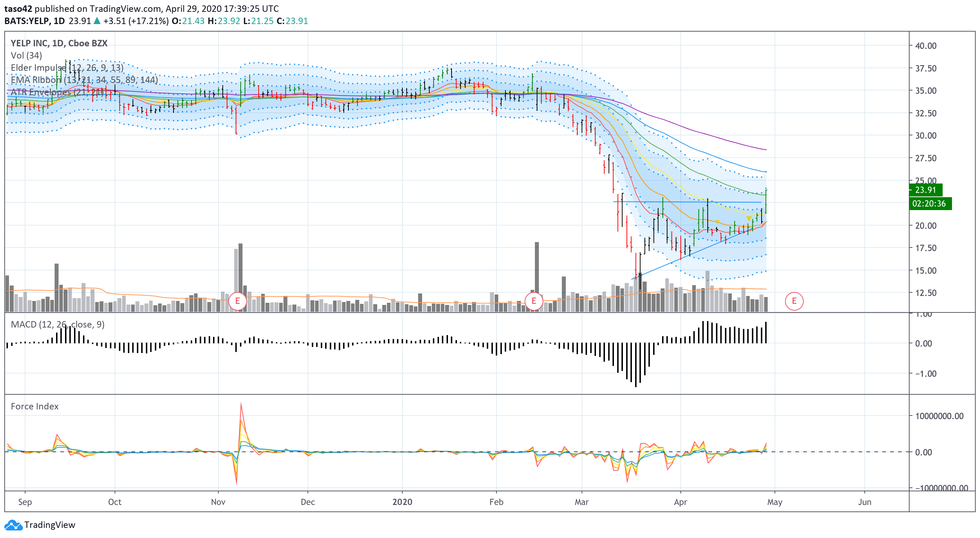Click the Apr label on time axis
The height and width of the screenshot is (538, 980).
pyautogui.click(x=680, y=502)
